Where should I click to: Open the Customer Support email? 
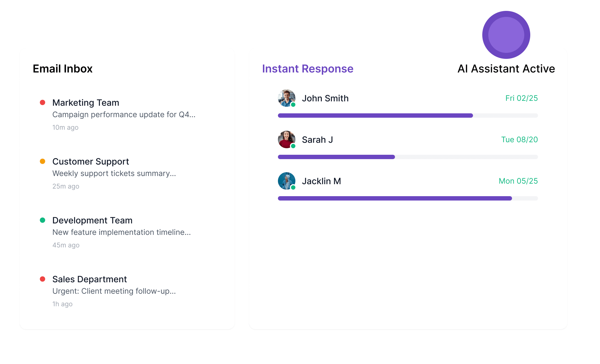click(127, 173)
